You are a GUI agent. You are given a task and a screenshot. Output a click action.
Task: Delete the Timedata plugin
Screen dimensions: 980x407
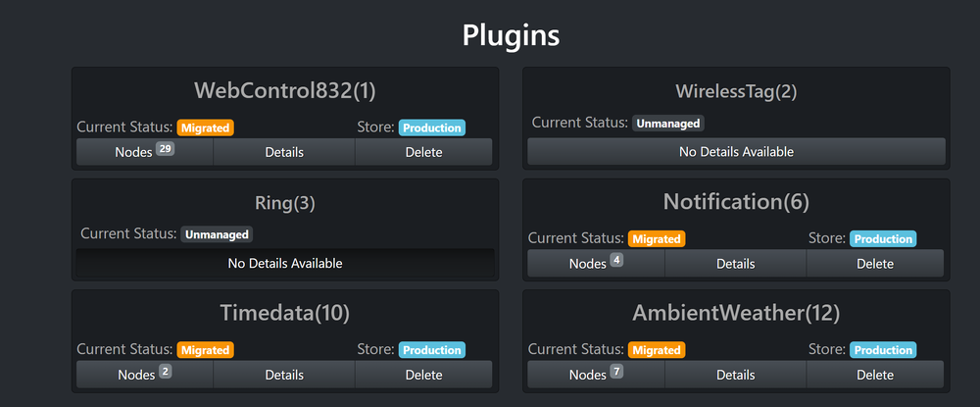click(x=423, y=375)
